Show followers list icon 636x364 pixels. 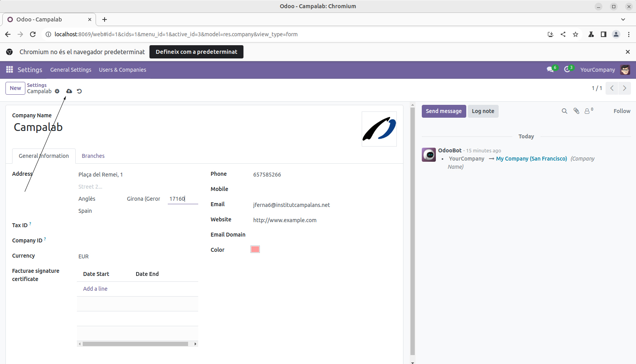click(588, 111)
